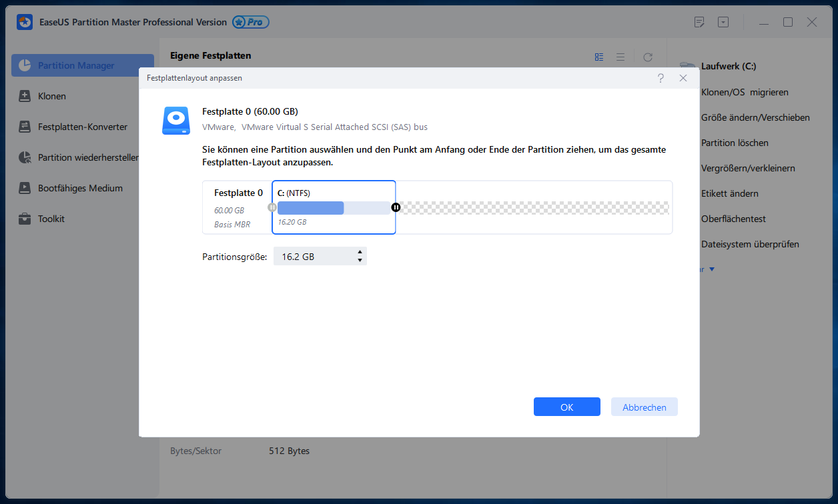Decrease Partitionsgröße with down arrow

tap(360, 261)
